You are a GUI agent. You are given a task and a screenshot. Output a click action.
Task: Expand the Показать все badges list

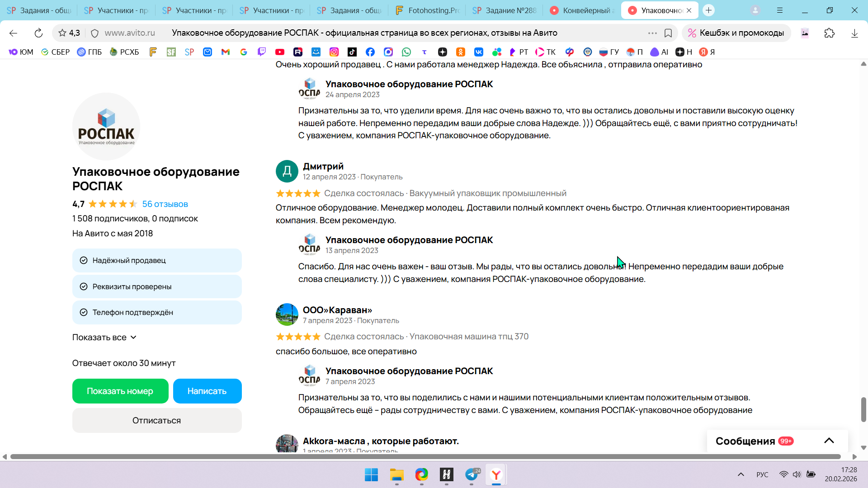[104, 338]
